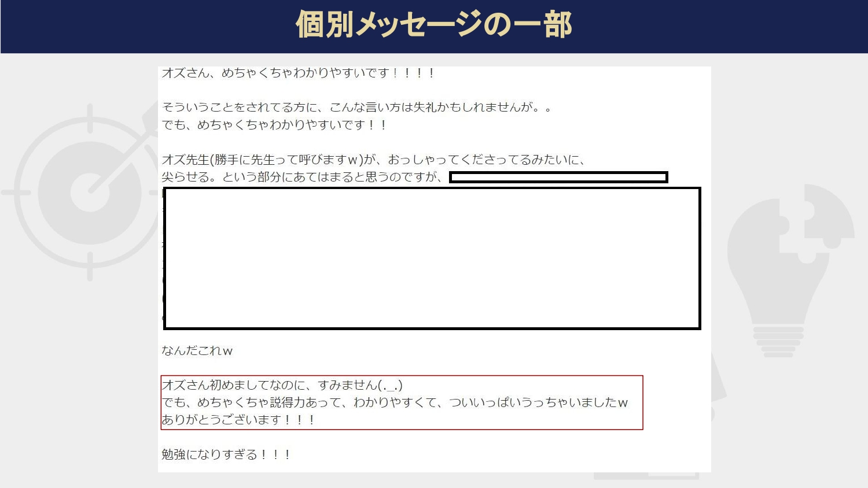Image resolution: width=868 pixels, height=488 pixels.
Task: Click the text なんだこれw
Action: coord(197,350)
